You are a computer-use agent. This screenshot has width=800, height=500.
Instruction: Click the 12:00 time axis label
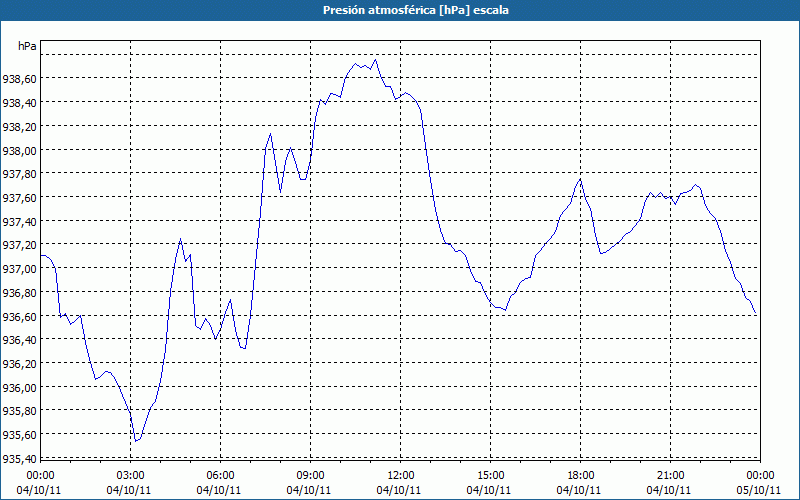click(x=401, y=476)
